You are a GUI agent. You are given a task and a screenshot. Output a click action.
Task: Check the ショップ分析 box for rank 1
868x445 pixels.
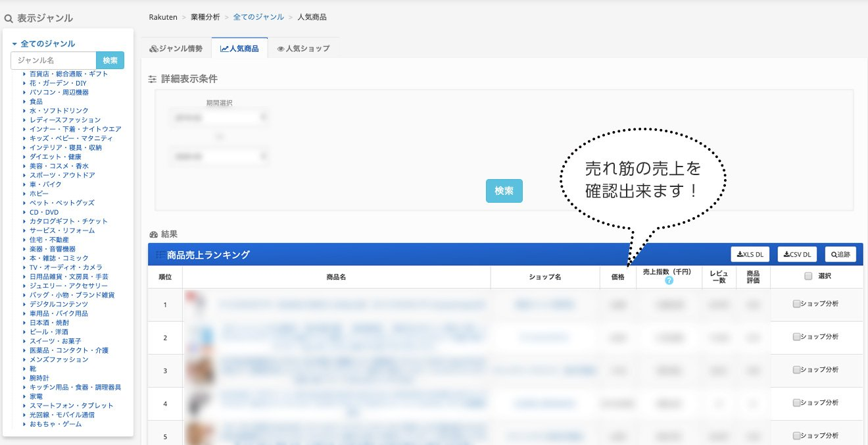tap(796, 304)
